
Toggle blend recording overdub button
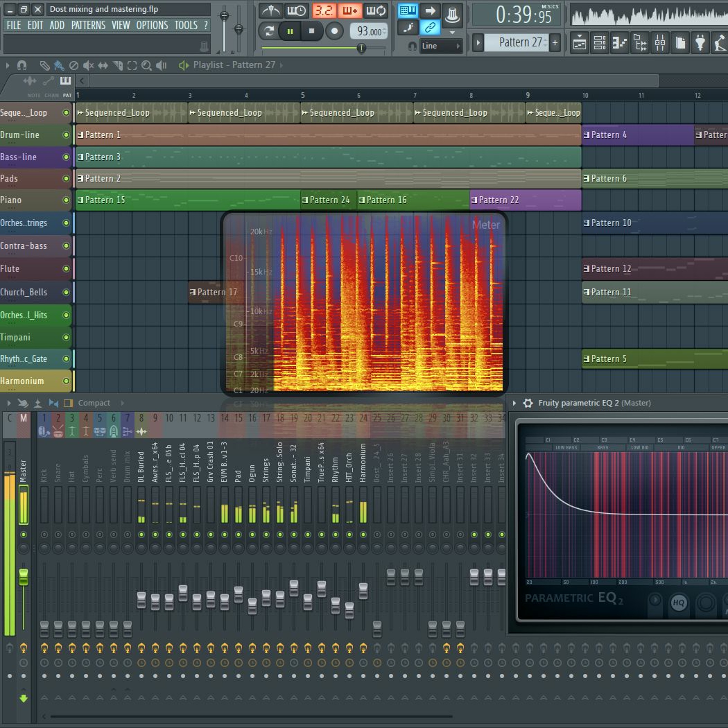click(x=350, y=11)
